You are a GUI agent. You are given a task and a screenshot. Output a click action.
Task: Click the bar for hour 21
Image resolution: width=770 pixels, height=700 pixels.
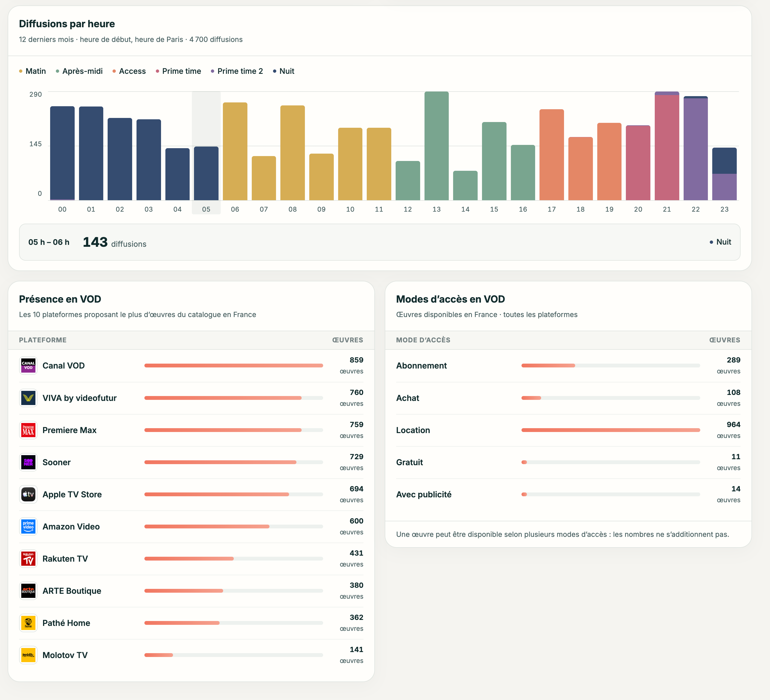tap(667, 146)
